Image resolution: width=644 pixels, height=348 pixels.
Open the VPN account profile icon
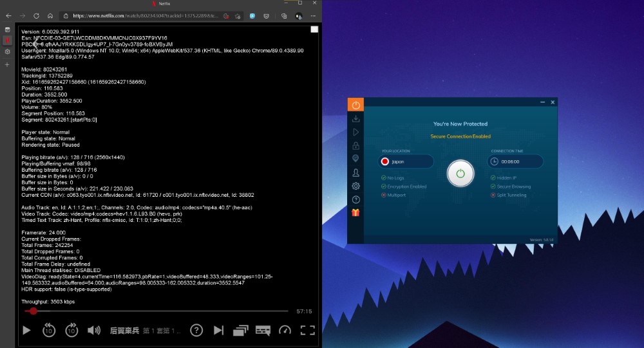(x=355, y=172)
